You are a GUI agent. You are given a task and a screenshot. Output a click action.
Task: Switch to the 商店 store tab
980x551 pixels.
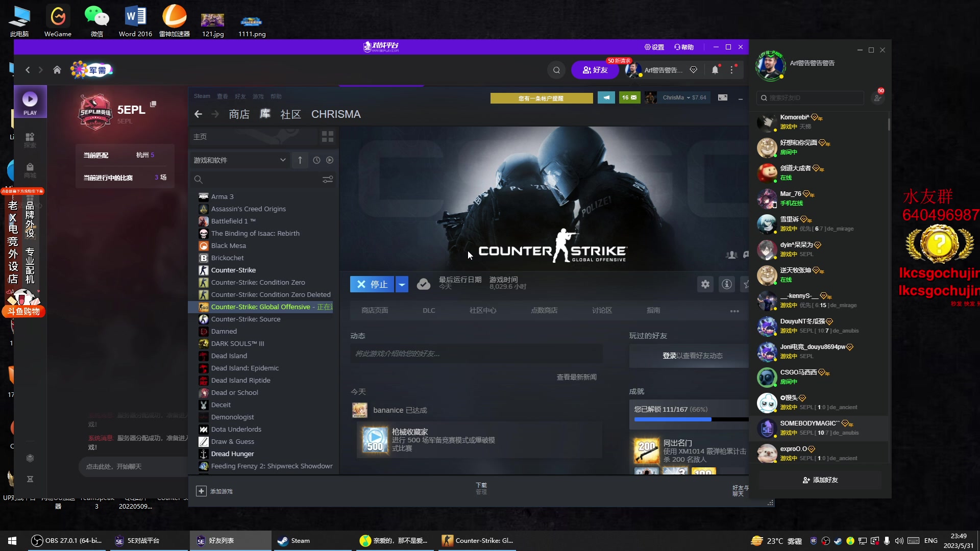[x=239, y=114]
